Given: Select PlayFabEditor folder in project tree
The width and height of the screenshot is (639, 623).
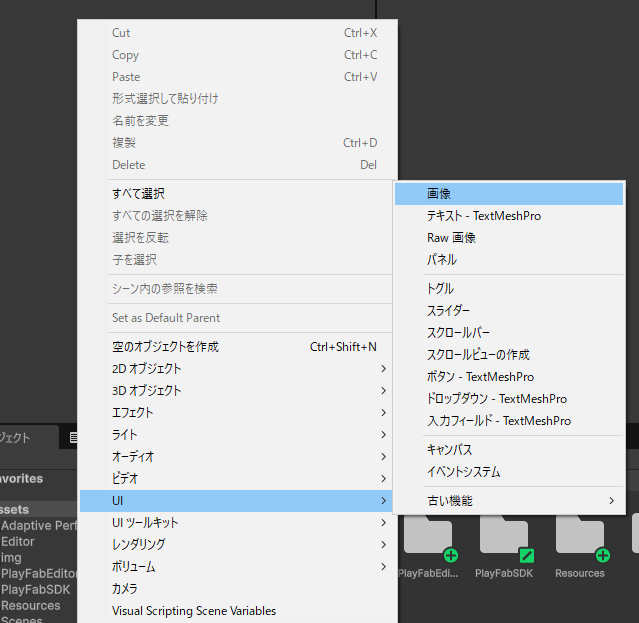Looking at the screenshot, I should (39, 574).
